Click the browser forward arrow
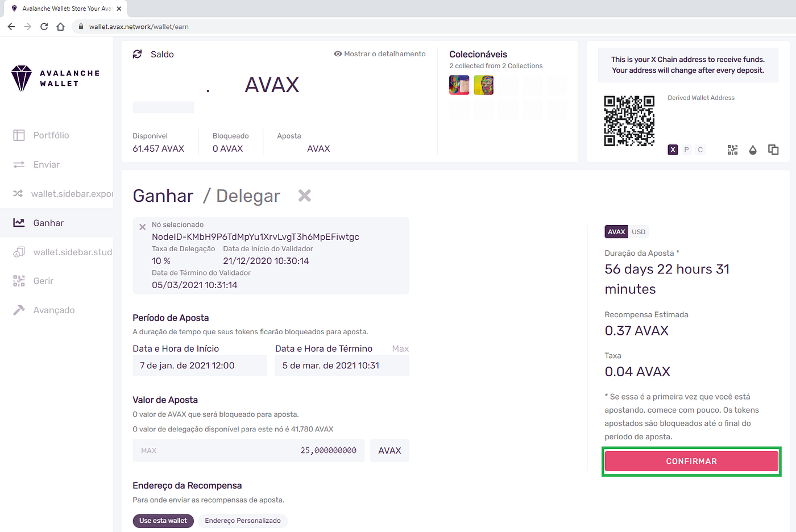This screenshot has height=532, width=796. (x=27, y=27)
